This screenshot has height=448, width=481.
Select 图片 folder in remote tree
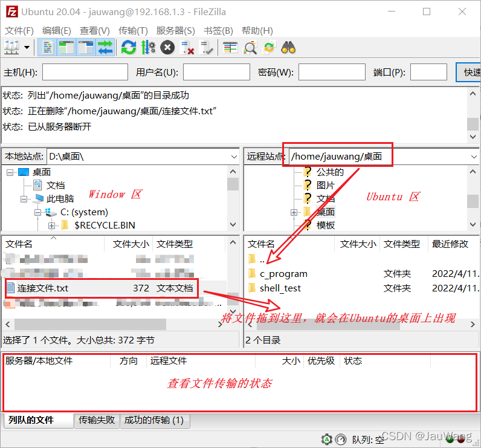[325, 186]
